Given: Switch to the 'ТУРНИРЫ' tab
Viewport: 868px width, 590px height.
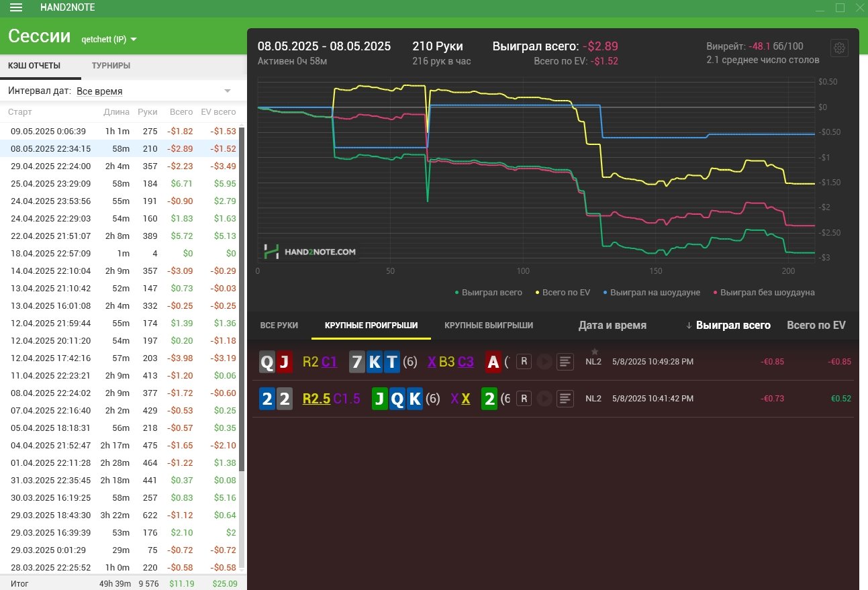Looking at the screenshot, I should tap(111, 66).
